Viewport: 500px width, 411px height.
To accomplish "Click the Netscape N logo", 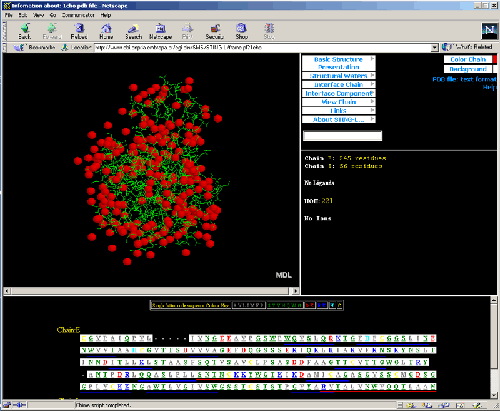I will [489, 31].
